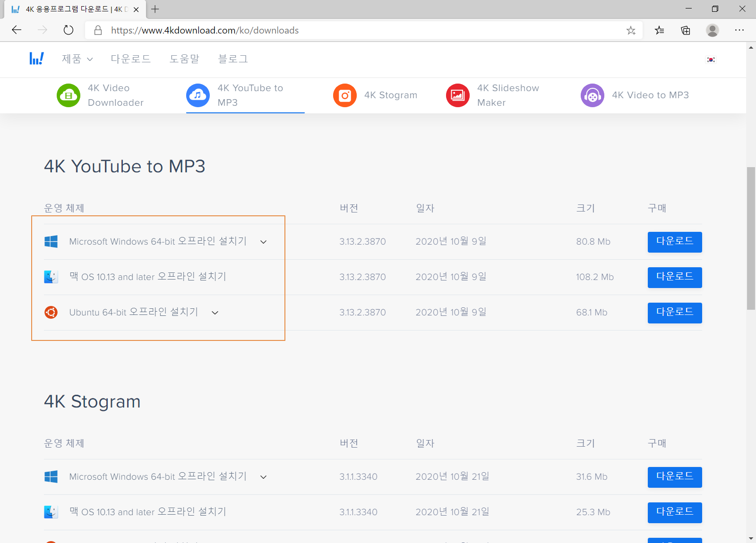
Task: Expand Windows 64-bit options for 4K Stogram
Action: (x=264, y=477)
